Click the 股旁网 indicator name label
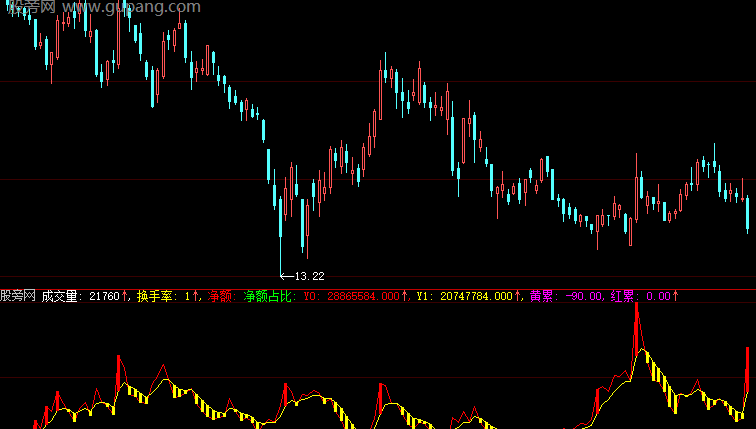The width and height of the screenshot is (756, 429). [x=18, y=296]
